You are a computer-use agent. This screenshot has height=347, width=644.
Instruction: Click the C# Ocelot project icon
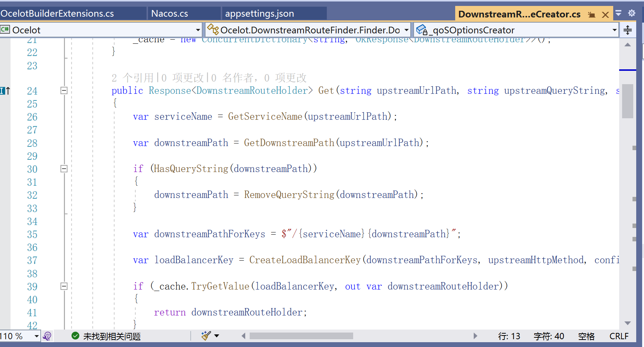pyautogui.click(x=6, y=30)
